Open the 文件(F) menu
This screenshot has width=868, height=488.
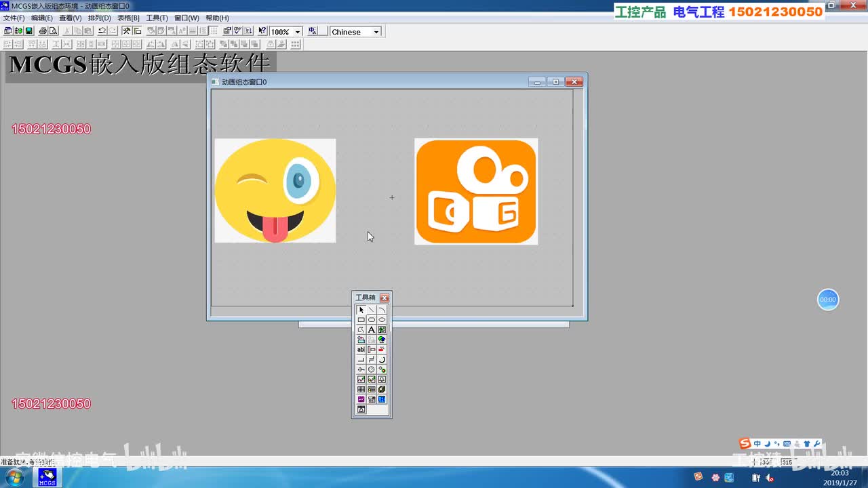tap(14, 18)
